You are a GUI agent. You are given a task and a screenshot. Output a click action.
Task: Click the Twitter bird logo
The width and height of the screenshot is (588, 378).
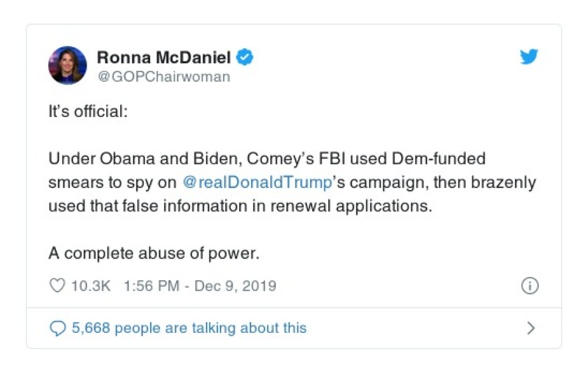[x=528, y=57]
